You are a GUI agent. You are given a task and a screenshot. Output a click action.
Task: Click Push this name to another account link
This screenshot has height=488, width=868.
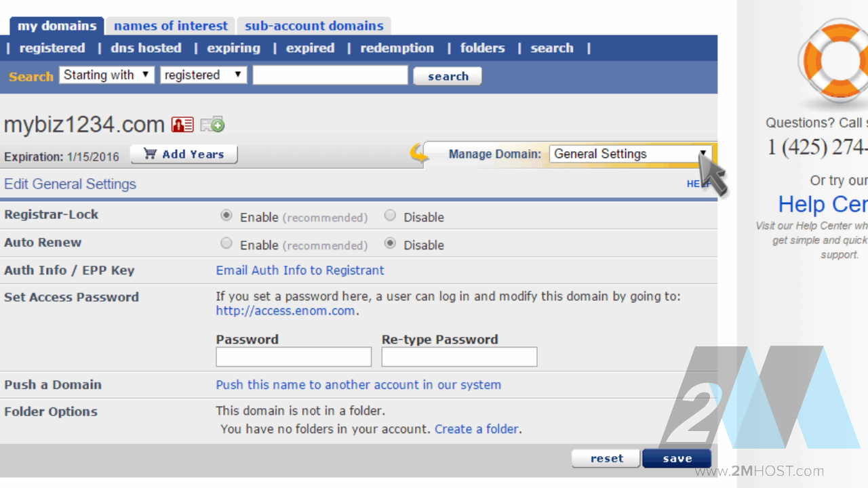tap(358, 385)
